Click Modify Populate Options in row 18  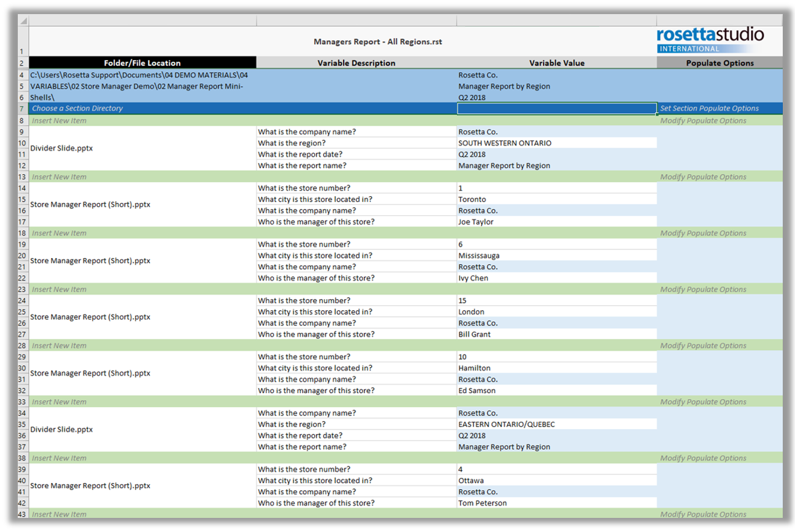tap(703, 233)
